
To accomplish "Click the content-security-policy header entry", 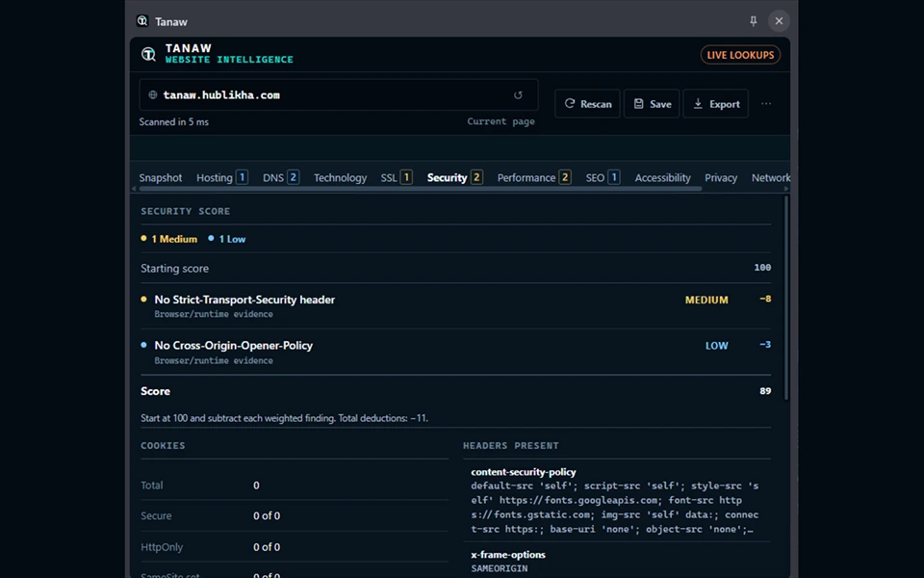I will 616,500.
